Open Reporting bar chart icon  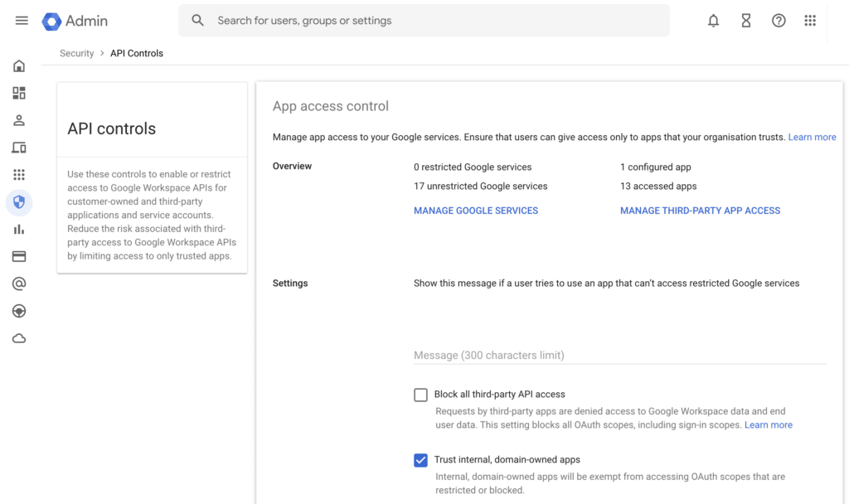(x=19, y=229)
